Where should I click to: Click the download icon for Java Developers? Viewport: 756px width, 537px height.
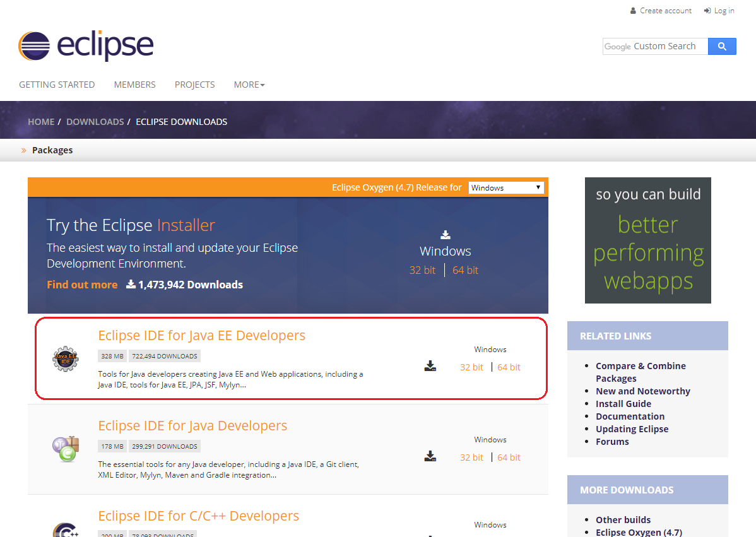pyautogui.click(x=430, y=456)
